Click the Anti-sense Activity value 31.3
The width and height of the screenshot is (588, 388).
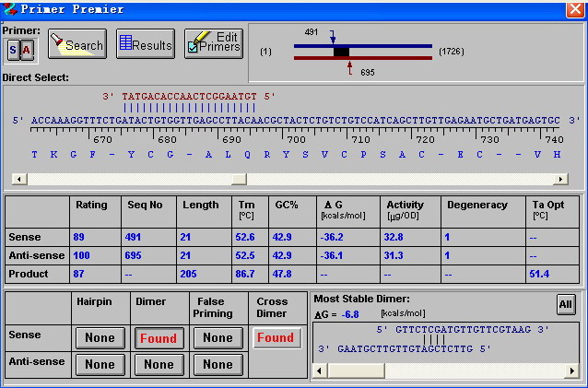click(x=394, y=255)
